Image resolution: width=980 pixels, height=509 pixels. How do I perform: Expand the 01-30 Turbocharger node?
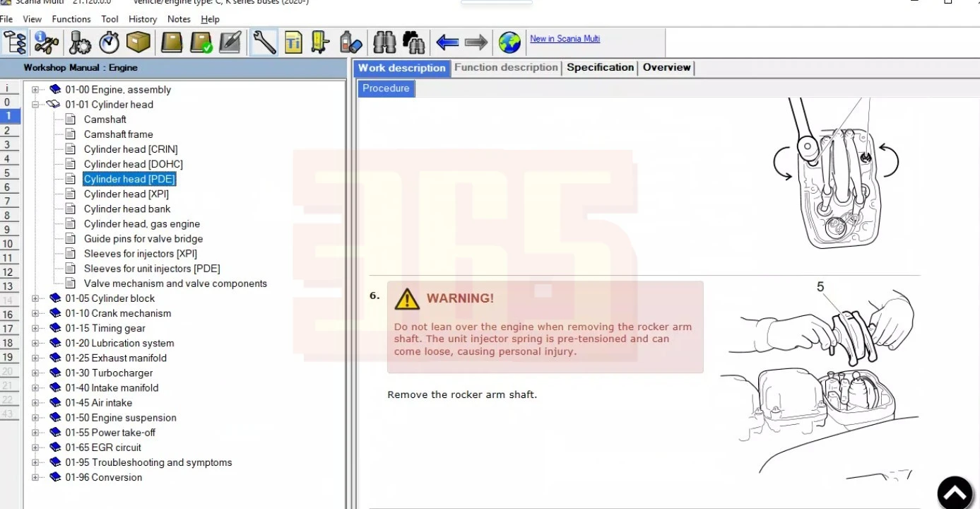[x=35, y=373]
